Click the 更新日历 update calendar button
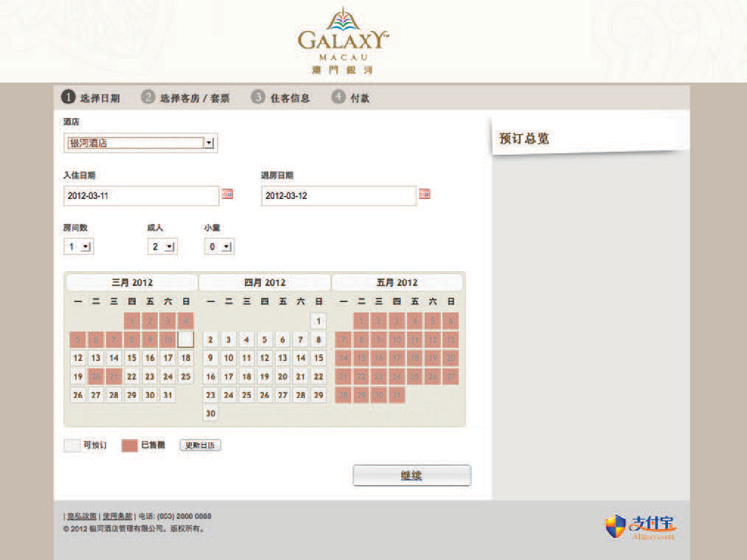This screenshot has width=747, height=560. point(201,446)
